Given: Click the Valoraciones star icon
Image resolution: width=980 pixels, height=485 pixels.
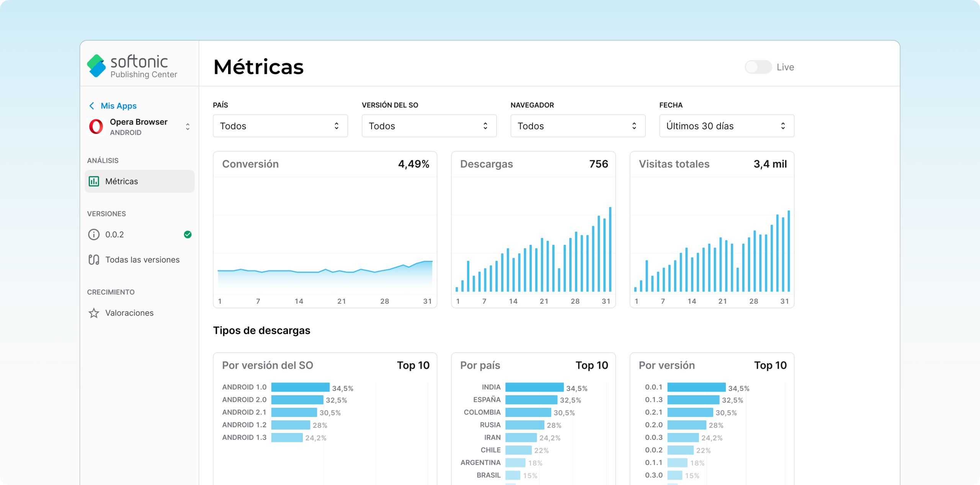Looking at the screenshot, I should pyautogui.click(x=94, y=313).
